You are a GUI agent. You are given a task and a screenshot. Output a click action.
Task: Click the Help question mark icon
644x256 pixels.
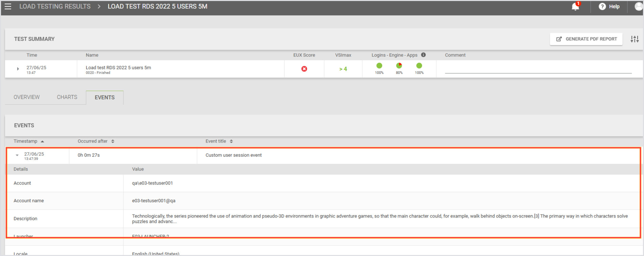coord(602,6)
